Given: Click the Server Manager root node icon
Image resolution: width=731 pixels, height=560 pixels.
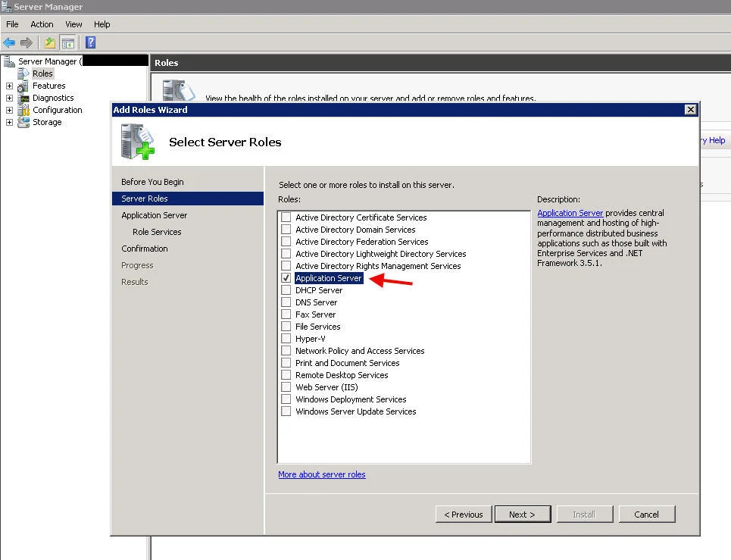Looking at the screenshot, I should coord(9,61).
